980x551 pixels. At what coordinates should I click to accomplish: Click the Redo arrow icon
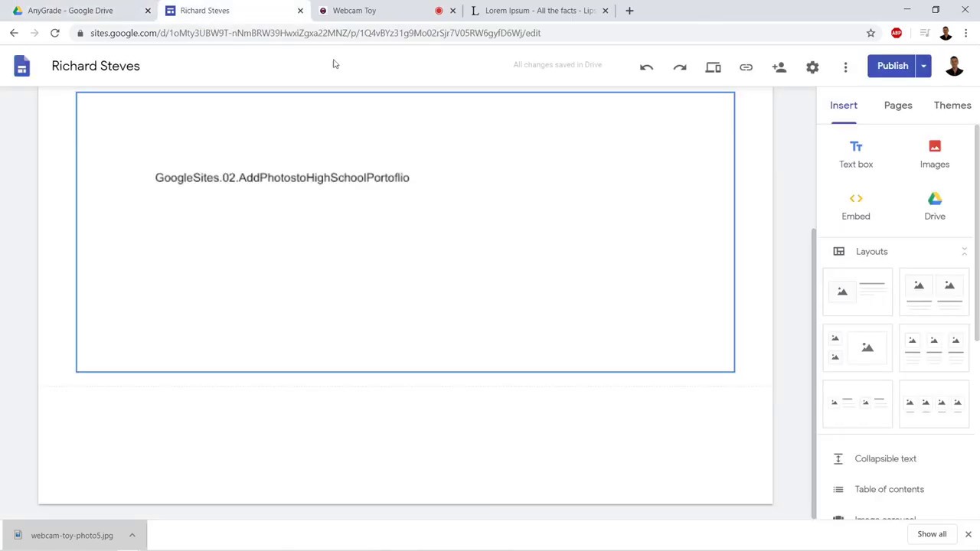[680, 67]
